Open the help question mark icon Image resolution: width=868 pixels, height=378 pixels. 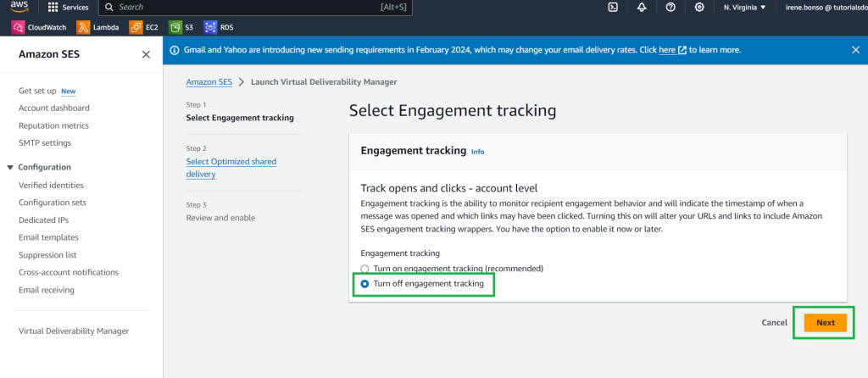(670, 7)
